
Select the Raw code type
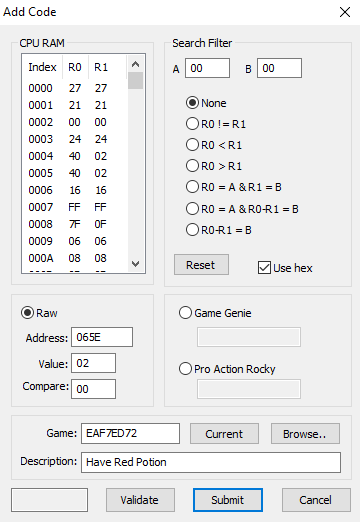point(39,313)
